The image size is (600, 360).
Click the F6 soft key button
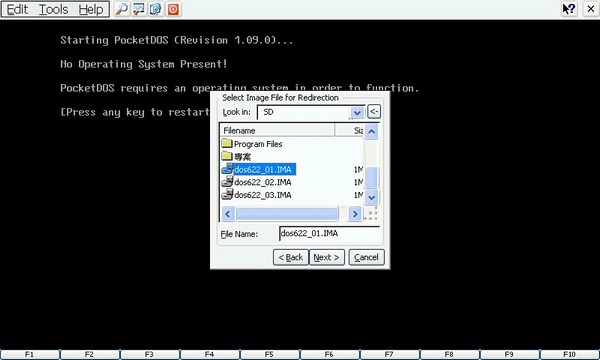click(x=329, y=355)
